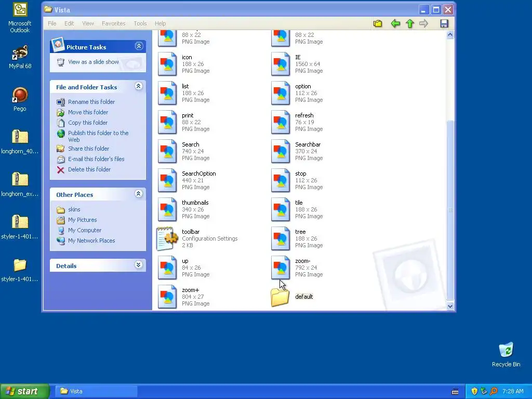The height and width of the screenshot is (399, 532).
Task: Click E-mail this folder's files
Action: point(90,159)
